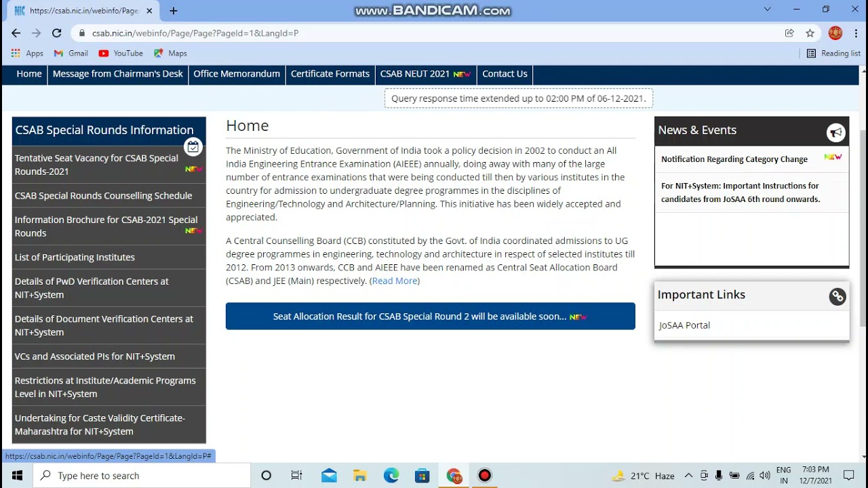Open Cortana from the taskbar
Screen dimensions: 868x488
266,475
